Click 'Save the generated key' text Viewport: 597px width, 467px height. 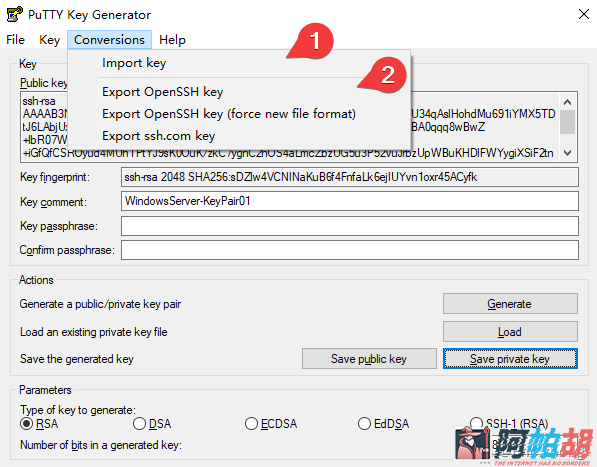coord(77,359)
